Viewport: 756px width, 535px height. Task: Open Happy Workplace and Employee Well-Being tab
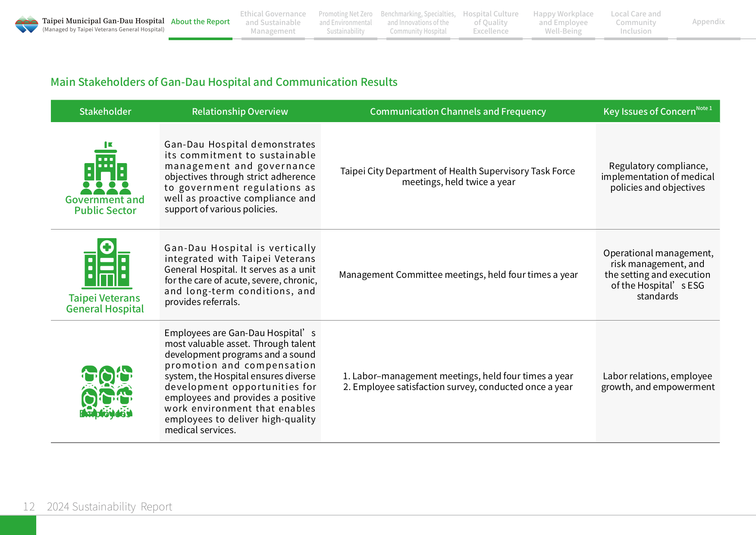pyautogui.click(x=563, y=22)
